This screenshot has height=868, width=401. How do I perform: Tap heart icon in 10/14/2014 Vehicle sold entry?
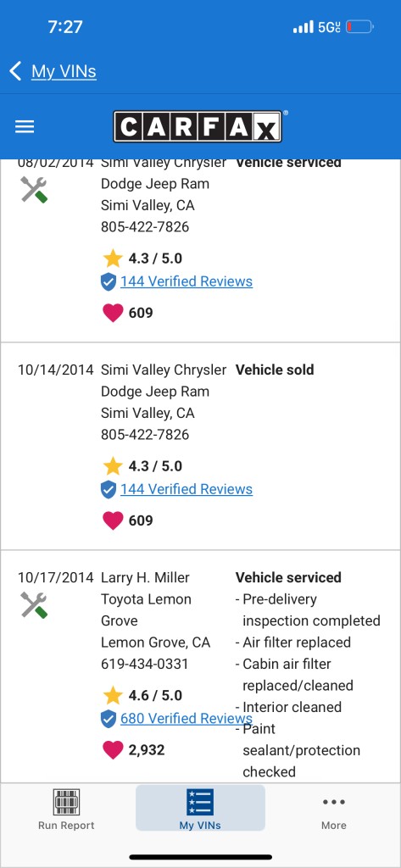113,520
